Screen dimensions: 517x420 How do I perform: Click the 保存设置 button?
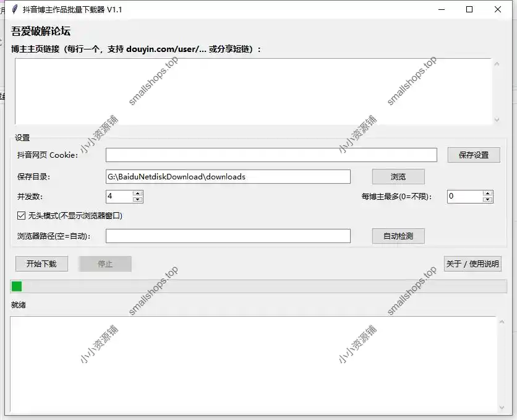(x=474, y=155)
